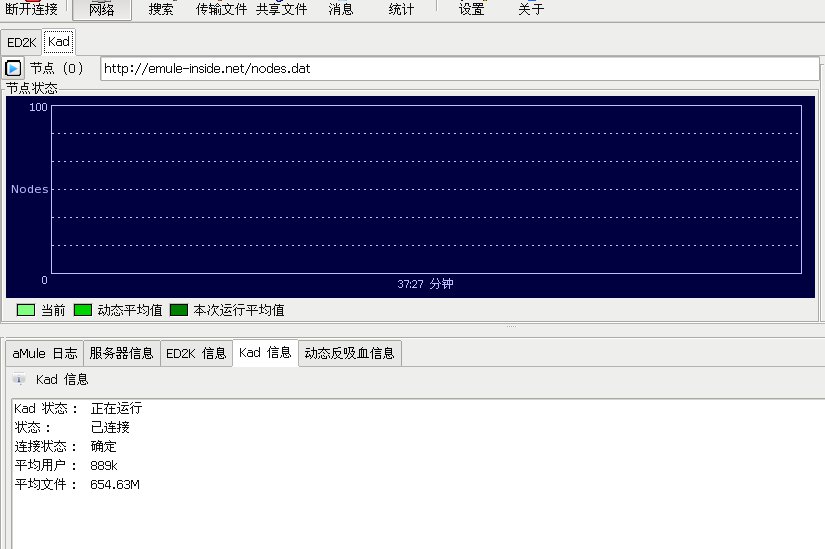Screen dimensions: 825x549
Task: Click 节点 (0) label
Action: click(x=57, y=68)
